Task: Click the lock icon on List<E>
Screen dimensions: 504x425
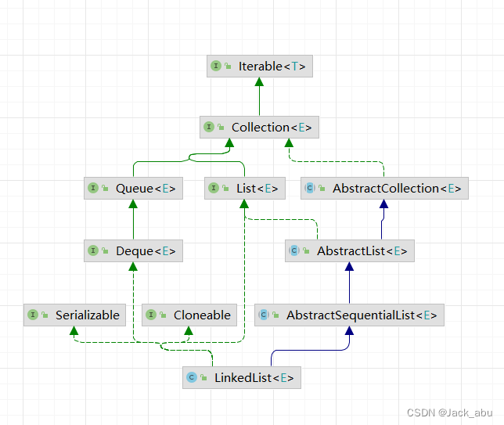Action: pos(225,188)
